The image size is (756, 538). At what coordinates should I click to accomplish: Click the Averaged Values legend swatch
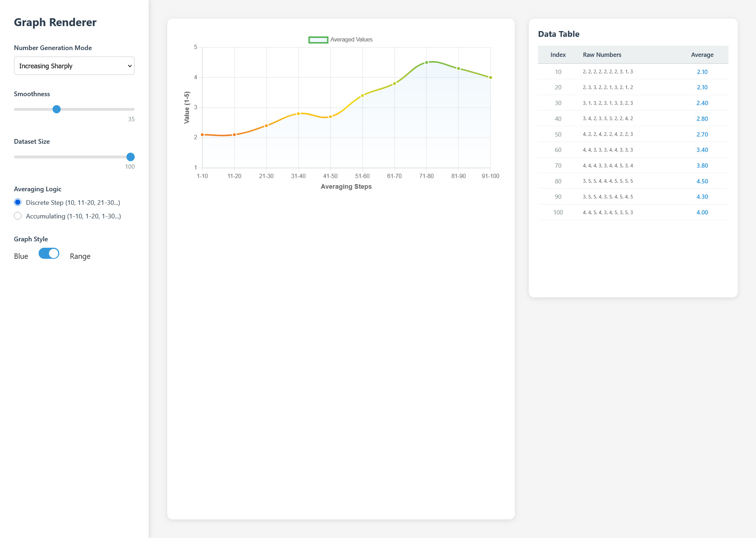(x=318, y=40)
